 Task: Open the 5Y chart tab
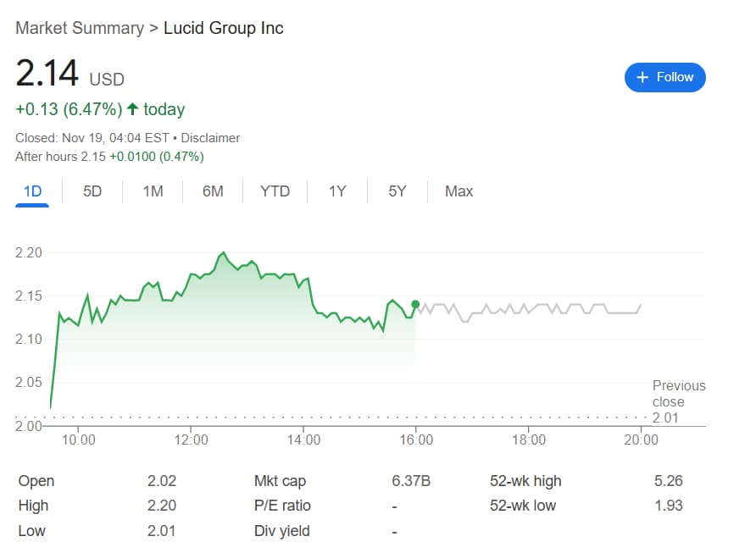(x=397, y=191)
